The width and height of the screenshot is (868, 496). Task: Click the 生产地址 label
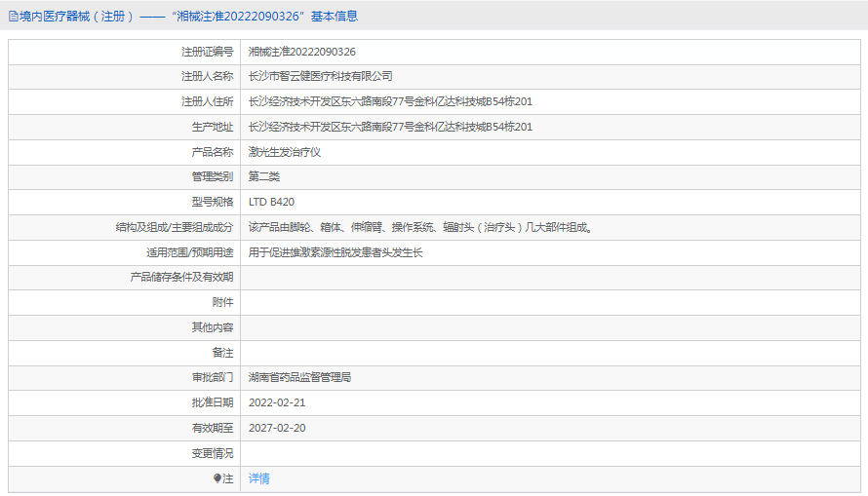coord(213,127)
